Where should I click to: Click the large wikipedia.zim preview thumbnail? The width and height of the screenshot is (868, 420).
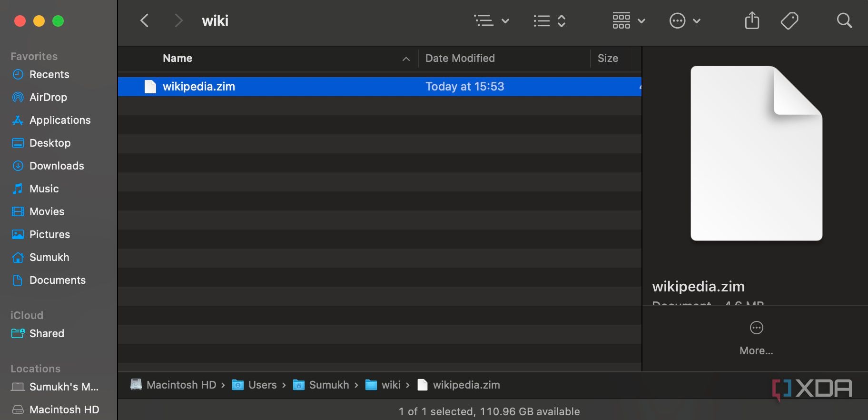(x=756, y=153)
